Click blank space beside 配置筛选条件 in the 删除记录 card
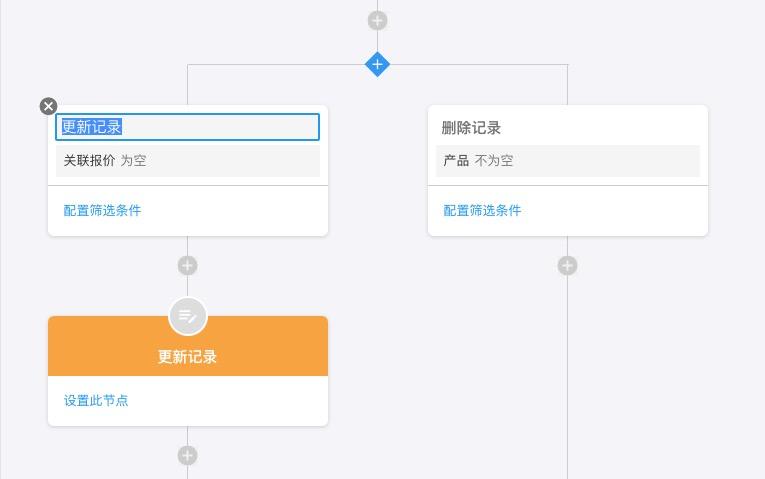This screenshot has height=479, width=765. (620, 211)
